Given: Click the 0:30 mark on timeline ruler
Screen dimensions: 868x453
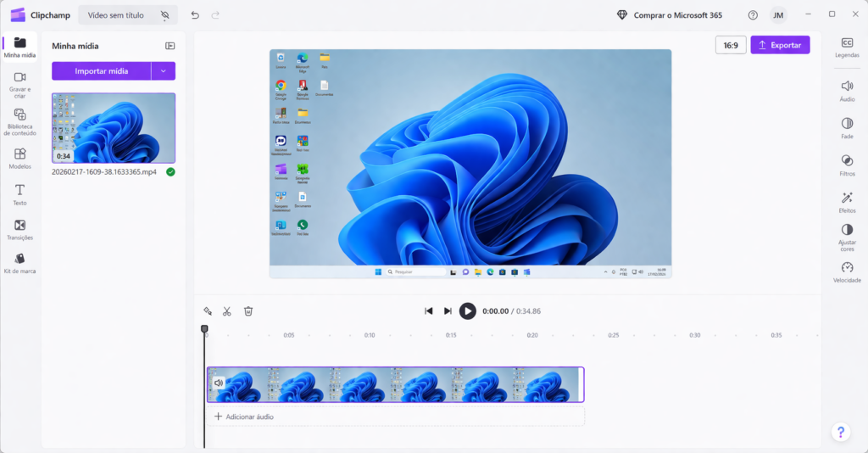Looking at the screenshot, I should pos(695,335).
